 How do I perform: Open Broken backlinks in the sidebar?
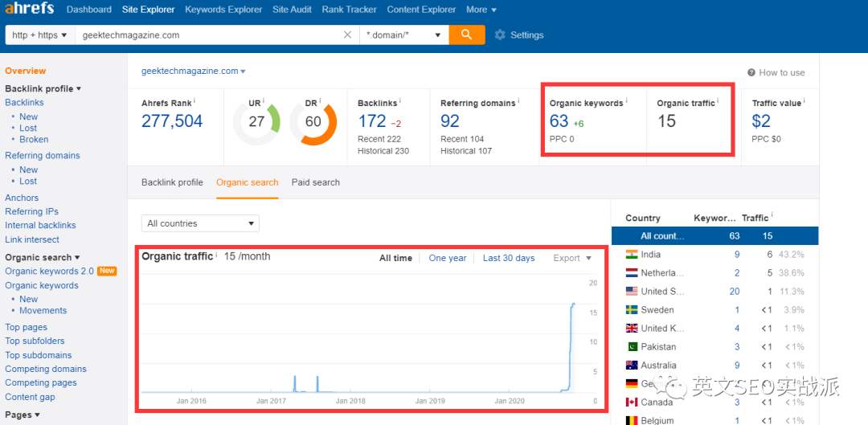(34, 140)
